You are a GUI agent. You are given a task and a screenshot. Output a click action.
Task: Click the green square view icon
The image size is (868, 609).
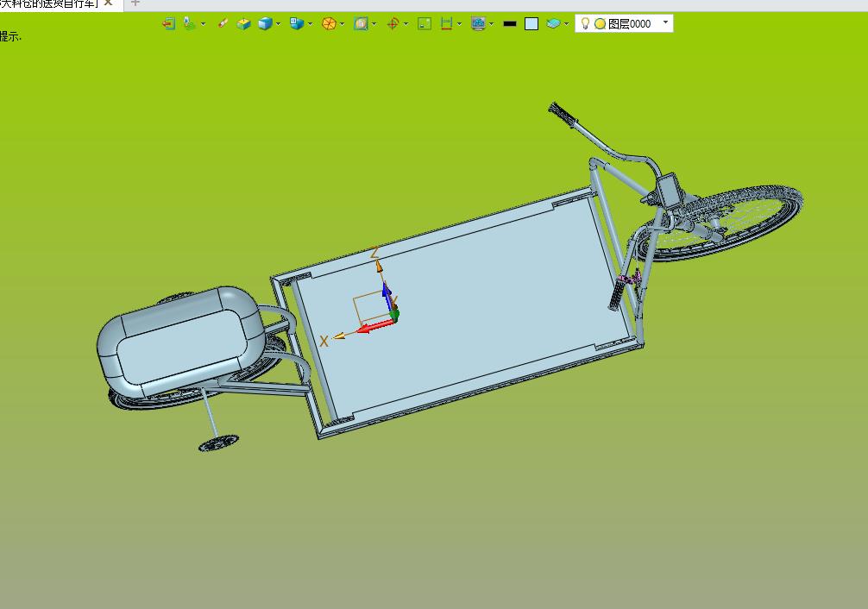click(425, 24)
